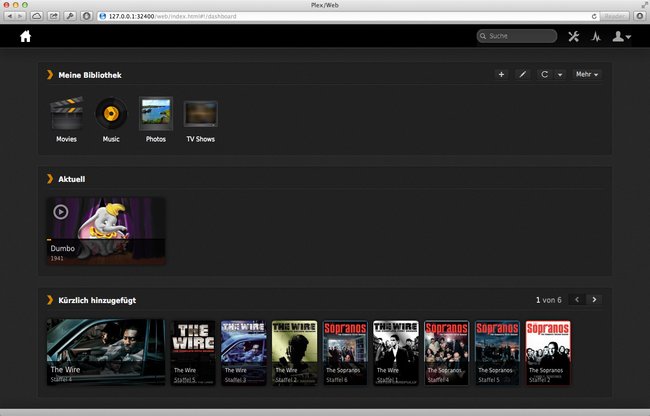Open the Dumbo 1941 thumbnail
This screenshot has height=416, width=650.
pyautogui.click(x=106, y=231)
